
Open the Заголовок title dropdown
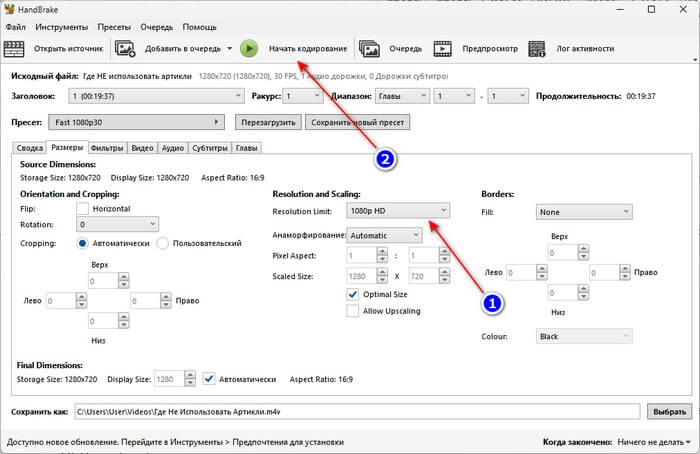[156, 96]
